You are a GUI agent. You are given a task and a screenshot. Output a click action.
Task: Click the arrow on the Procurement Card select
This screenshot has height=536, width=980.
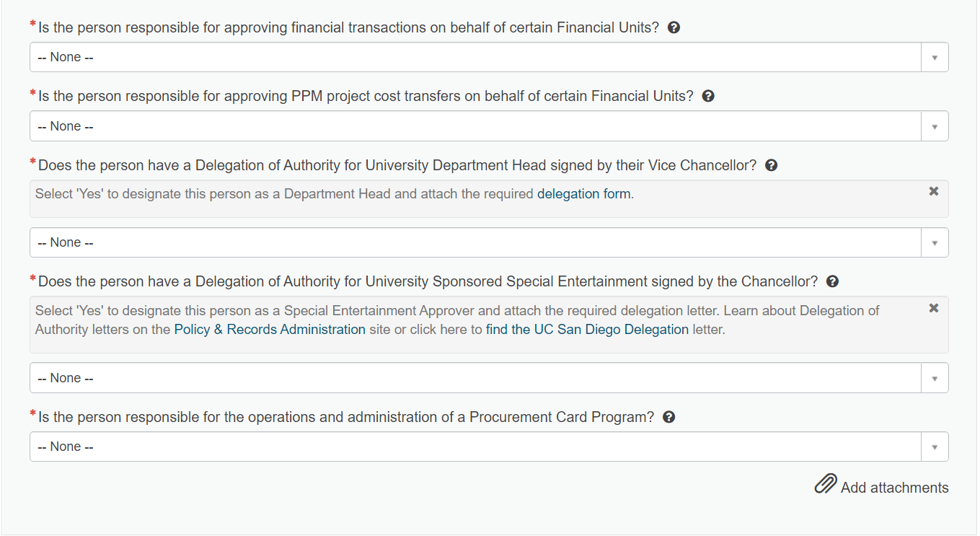click(935, 447)
